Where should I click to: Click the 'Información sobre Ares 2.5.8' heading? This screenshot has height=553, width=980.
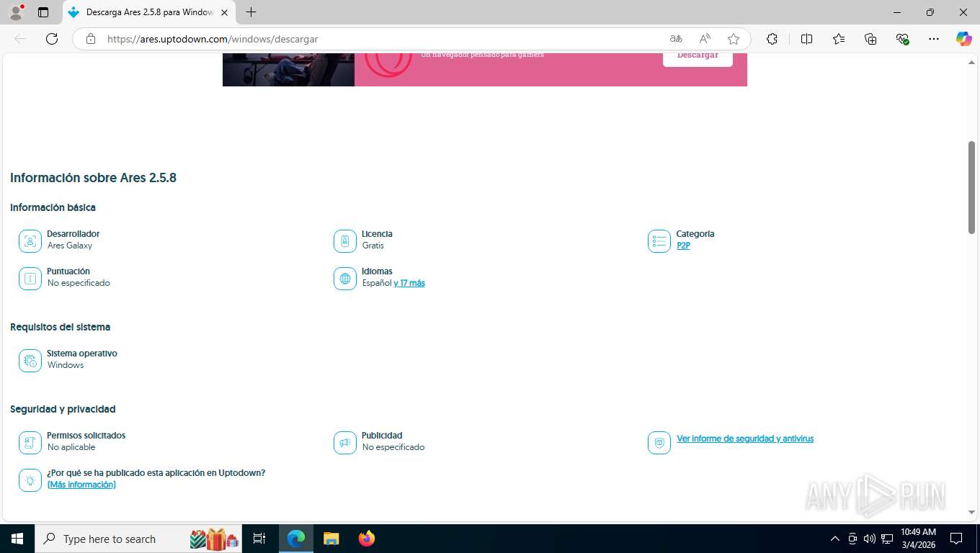pyautogui.click(x=93, y=178)
